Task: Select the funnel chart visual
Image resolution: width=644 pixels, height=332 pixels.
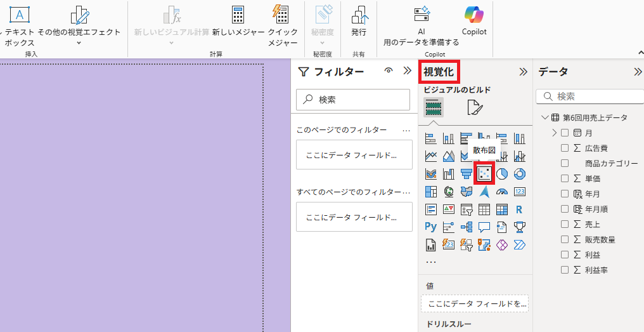Action: [x=466, y=174]
